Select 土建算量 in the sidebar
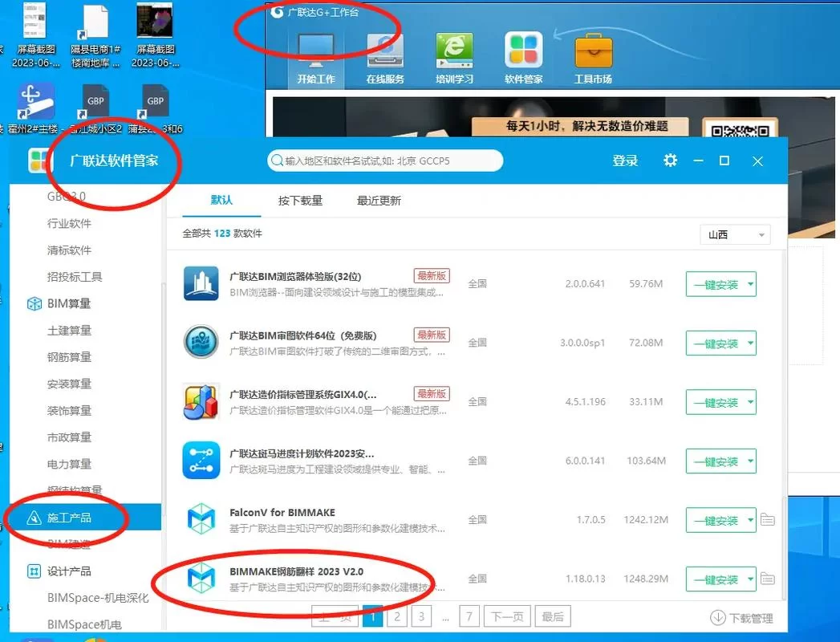The width and height of the screenshot is (840, 642). [69, 330]
